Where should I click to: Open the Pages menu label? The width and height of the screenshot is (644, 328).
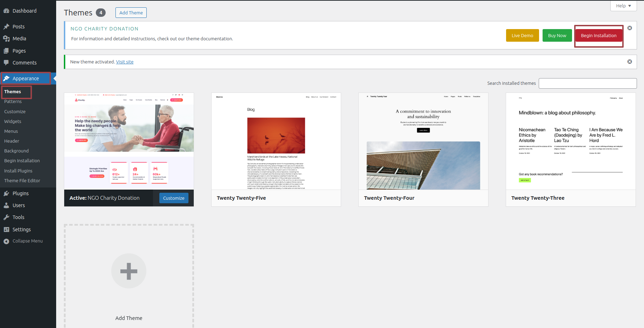19,51
